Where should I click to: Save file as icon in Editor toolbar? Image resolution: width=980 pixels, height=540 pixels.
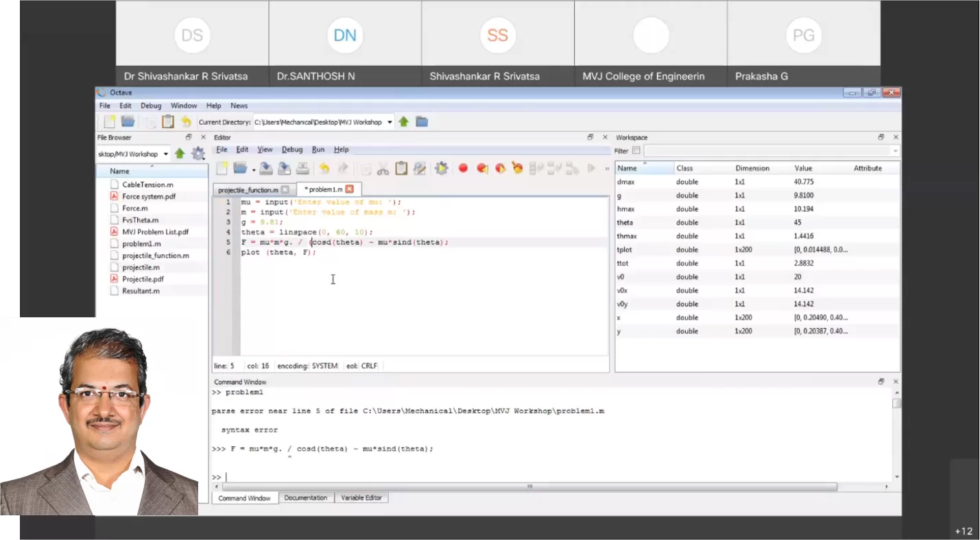click(284, 168)
